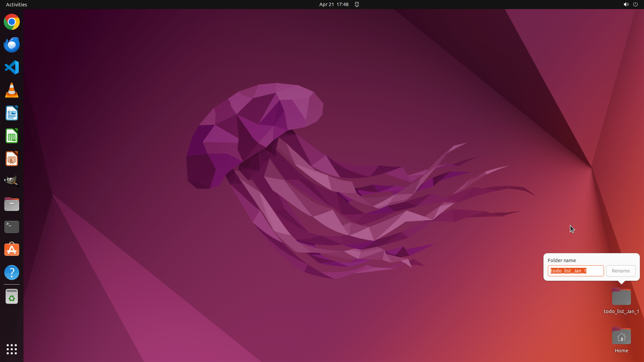Show Applications grid

pyautogui.click(x=12, y=349)
